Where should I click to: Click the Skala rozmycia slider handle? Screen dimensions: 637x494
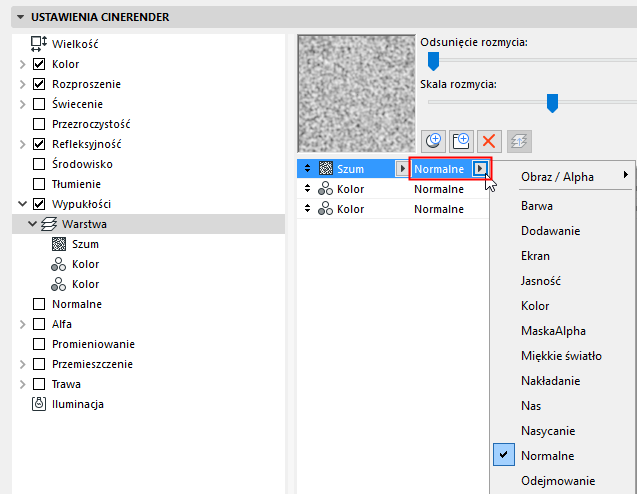(x=552, y=103)
